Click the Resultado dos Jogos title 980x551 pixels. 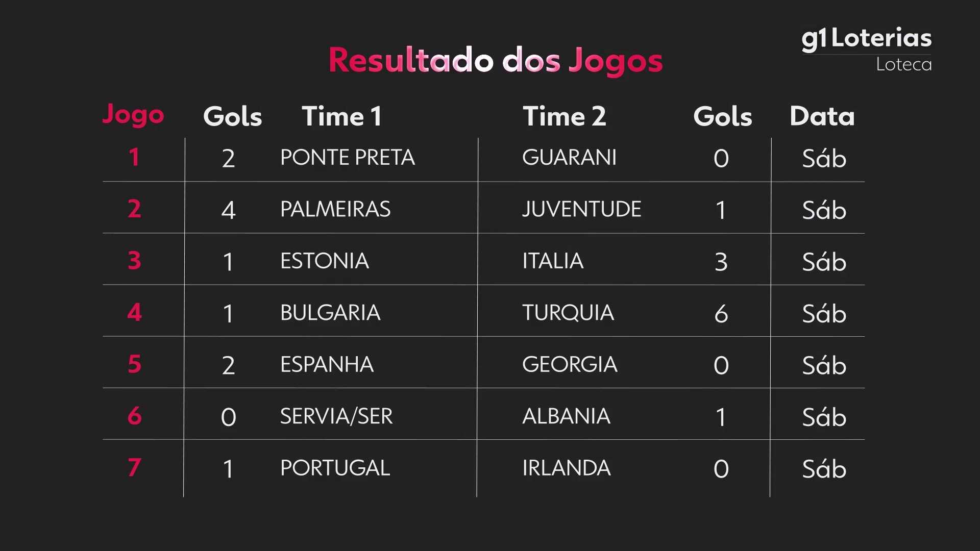[x=495, y=60]
